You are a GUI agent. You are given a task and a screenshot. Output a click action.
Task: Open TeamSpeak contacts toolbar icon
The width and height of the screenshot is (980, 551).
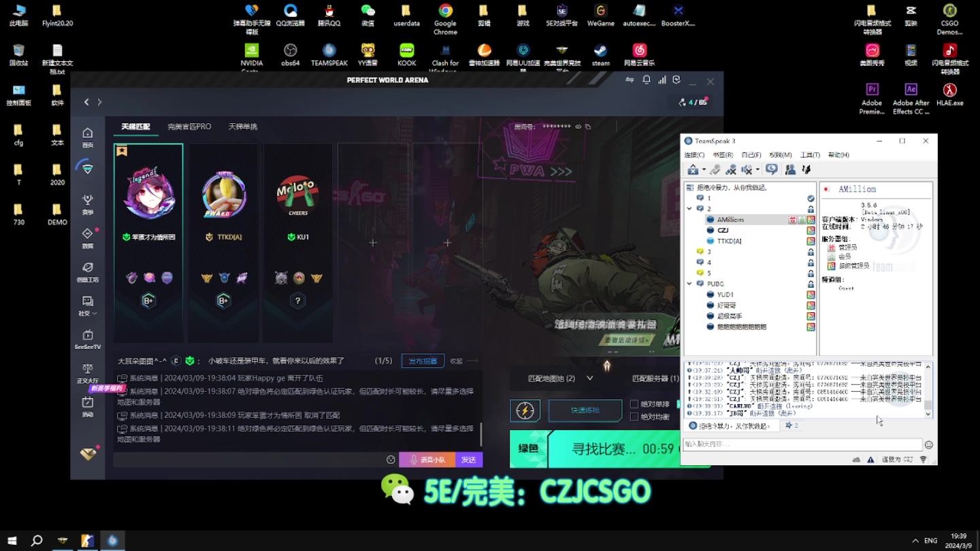point(790,169)
